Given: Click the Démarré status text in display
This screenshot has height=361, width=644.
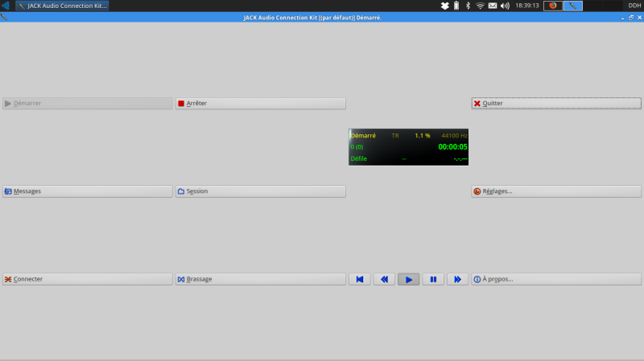Looking at the screenshot, I should [363, 135].
